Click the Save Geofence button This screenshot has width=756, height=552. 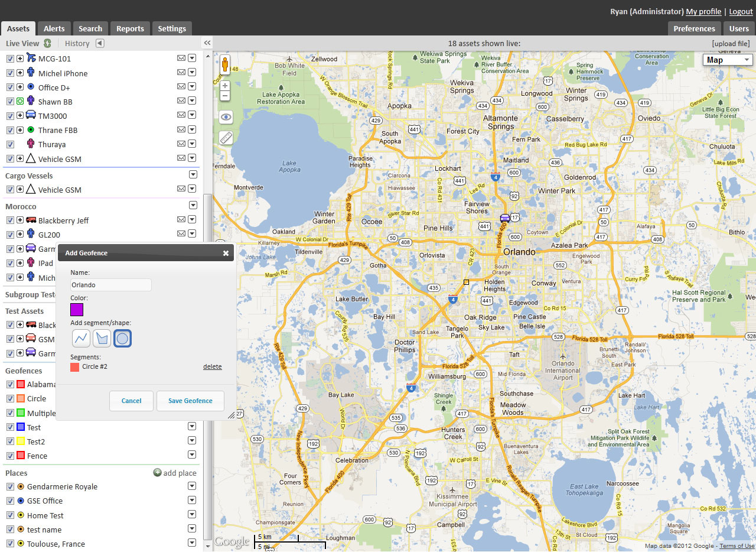pos(190,401)
